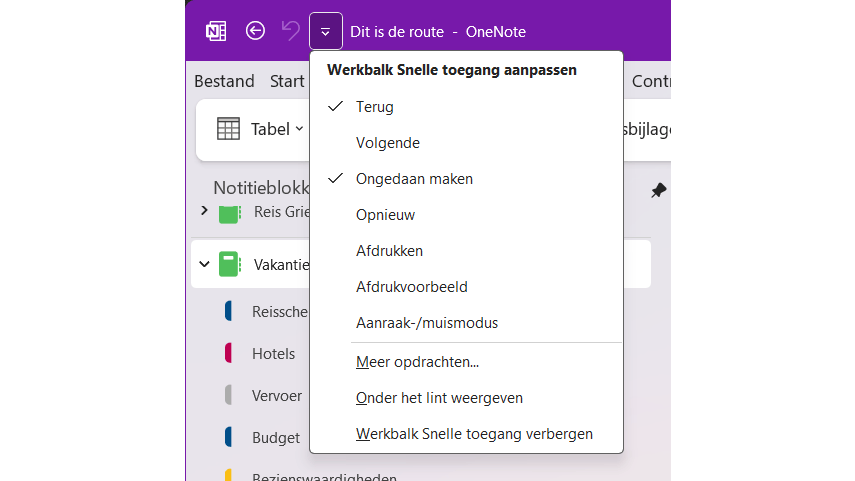The height and width of the screenshot is (481, 855).
Task: Open the Vervoer section in the list
Action: (x=276, y=395)
